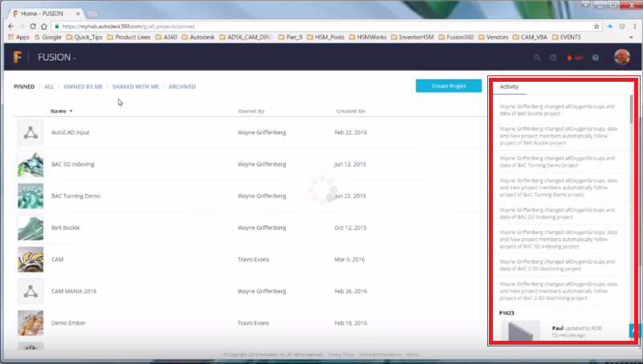Viewport: 643px width, 364px height.
Task: Select the SHARED WITH ME filter
Action: pyautogui.click(x=136, y=87)
